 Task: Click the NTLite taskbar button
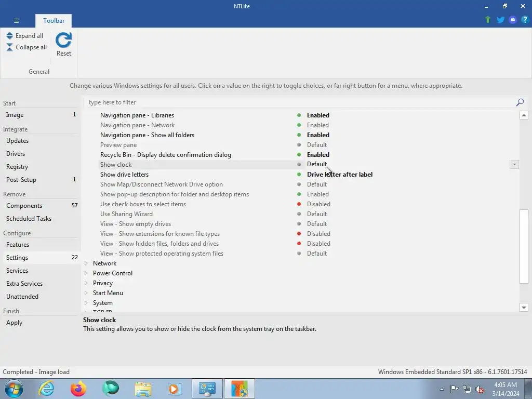click(x=240, y=389)
